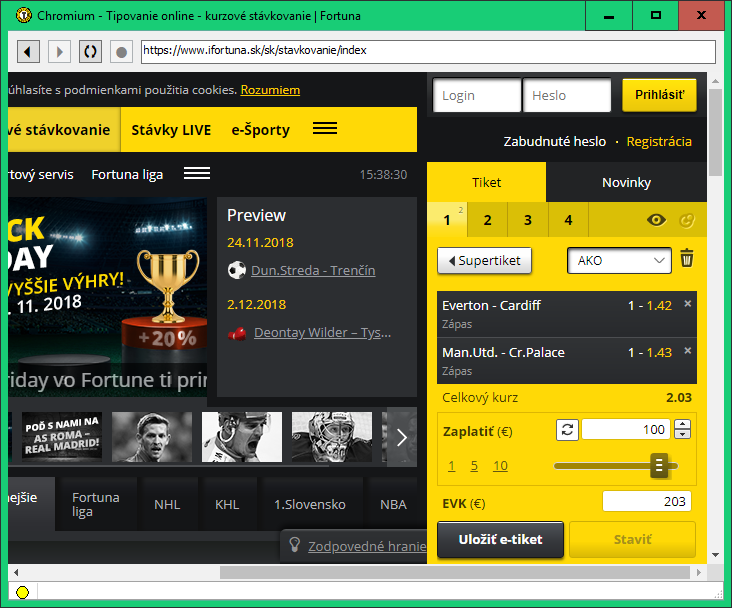This screenshot has height=608, width=732.
Task: Open the Fortuna liga link in the sub navigation
Action: pyautogui.click(x=127, y=174)
